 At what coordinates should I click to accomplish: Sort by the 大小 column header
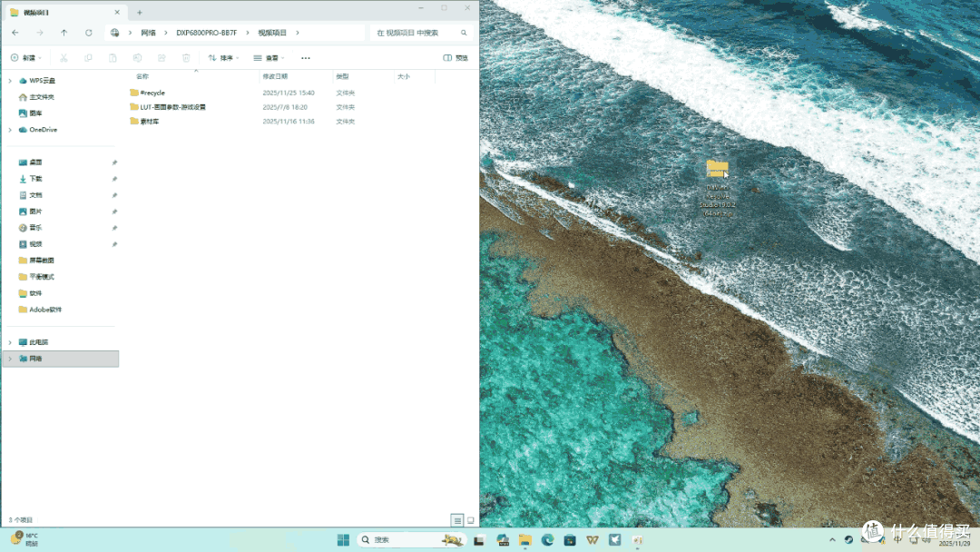point(404,76)
